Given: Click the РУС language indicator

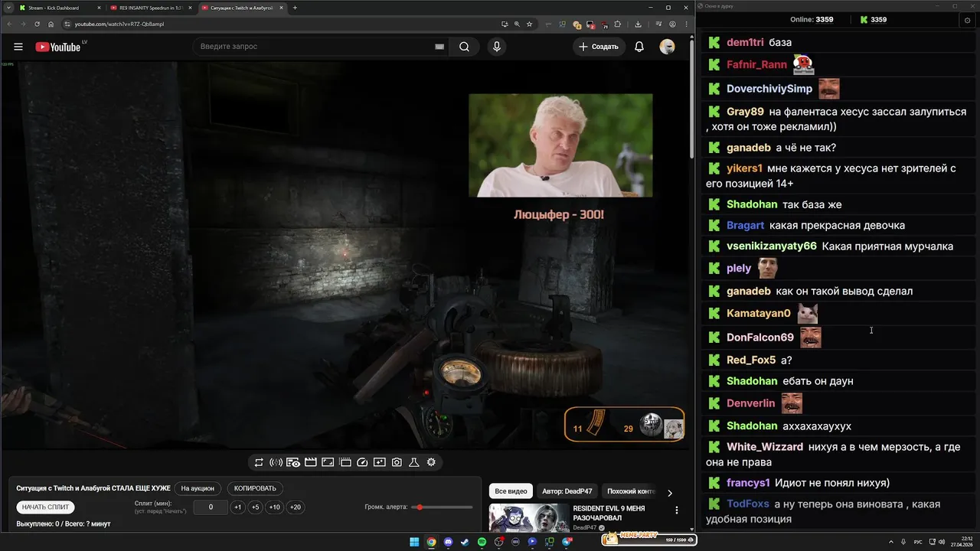Looking at the screenshot, I should pos(918,542).
